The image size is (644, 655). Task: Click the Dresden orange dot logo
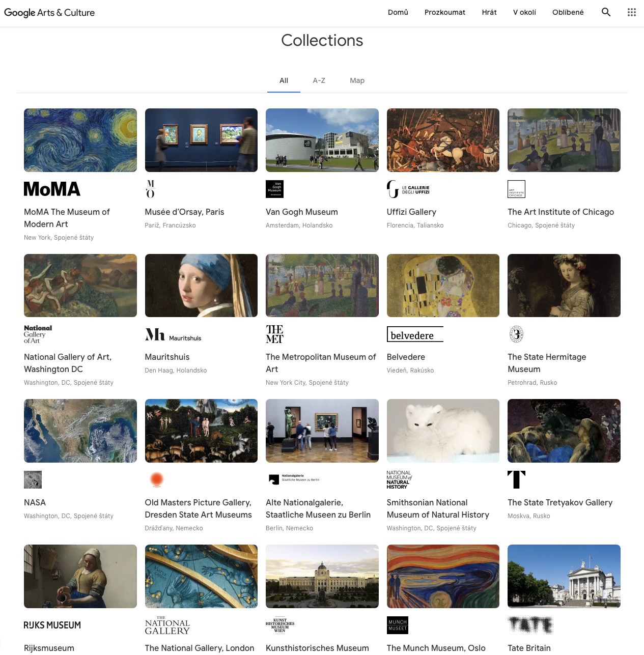157,479
